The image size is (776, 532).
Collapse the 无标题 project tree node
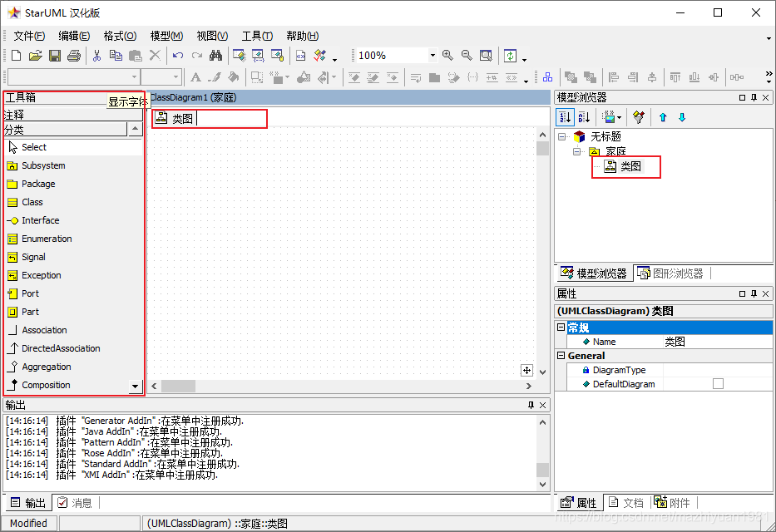(x=561, y=136)
